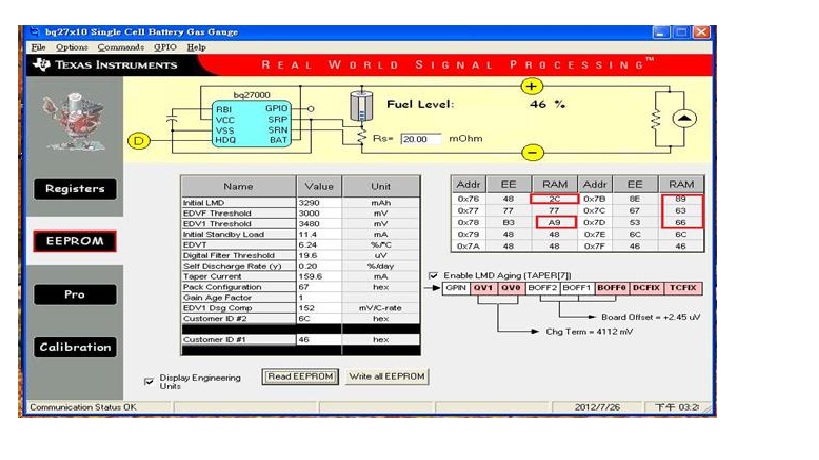Image resolution: width=819 pixels, height=460 pixels.
Task: Select the Initial LMD value 3290
Action: click(319, 203)
